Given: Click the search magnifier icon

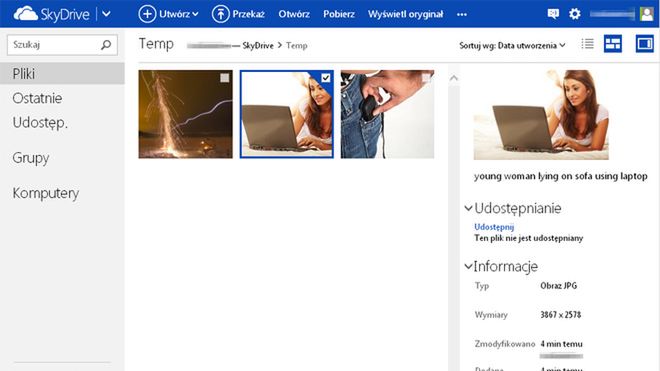Looking at the screenshot, I should [x=106, y=45].
